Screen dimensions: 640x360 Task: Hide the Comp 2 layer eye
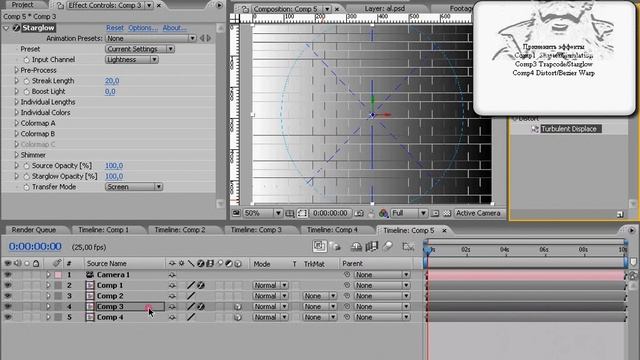pyautogui.click(x=8, y=296)
